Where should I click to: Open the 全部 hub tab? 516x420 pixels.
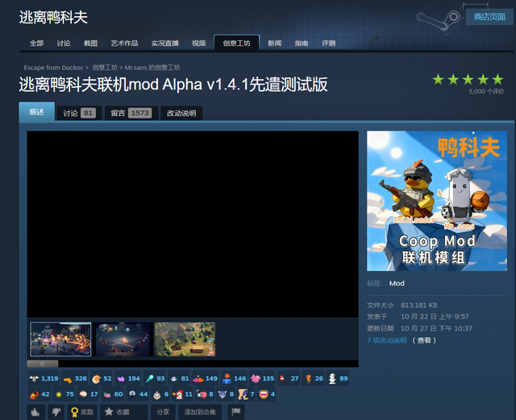click(x=36, y=43)
